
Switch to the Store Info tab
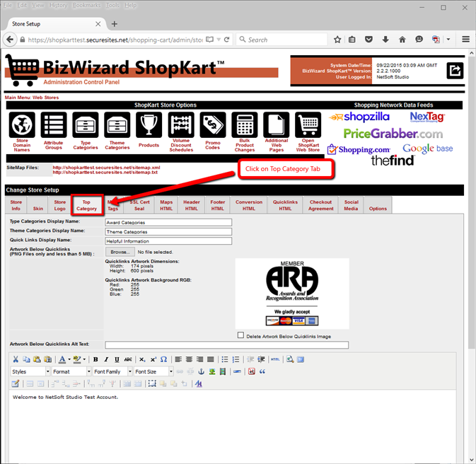coord(16,205)
